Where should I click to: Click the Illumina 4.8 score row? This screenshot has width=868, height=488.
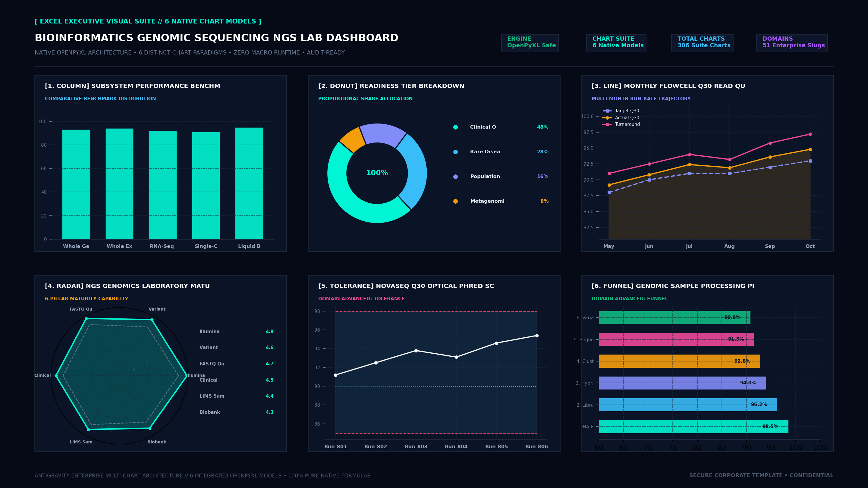[237, 332]
